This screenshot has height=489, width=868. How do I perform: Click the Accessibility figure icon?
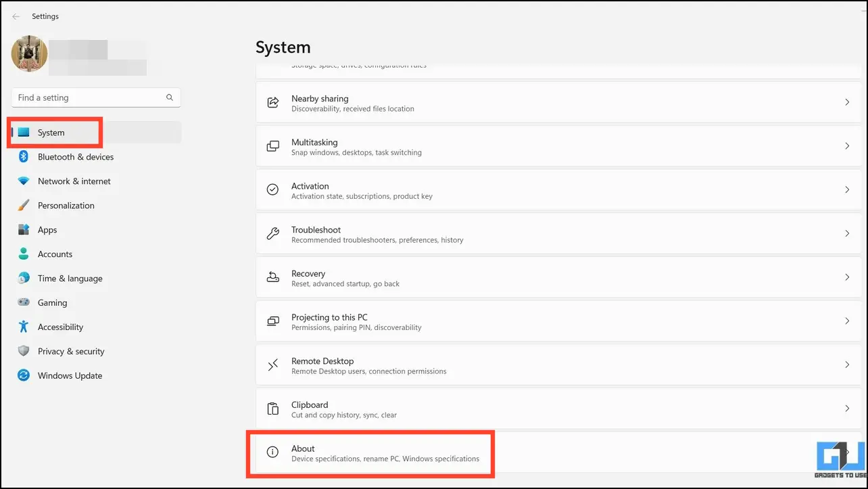[x=24, y=327]
